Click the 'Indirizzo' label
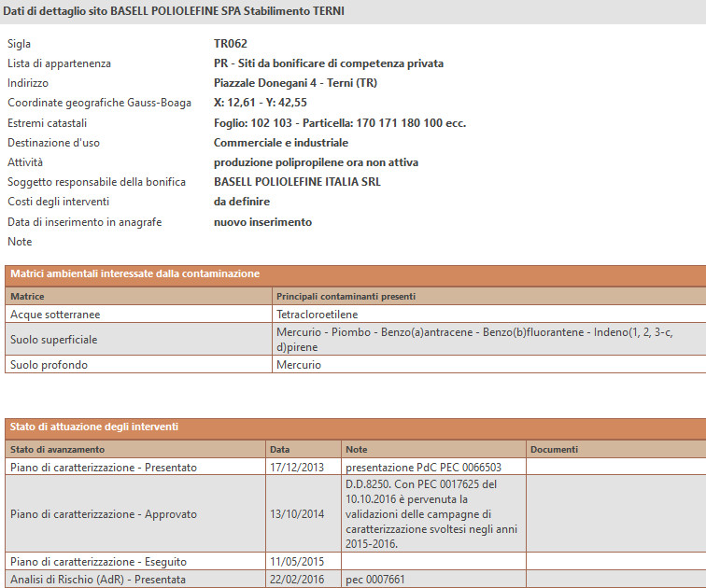The image size is (706, 588). pyautogui.click(x=28, y=83)
